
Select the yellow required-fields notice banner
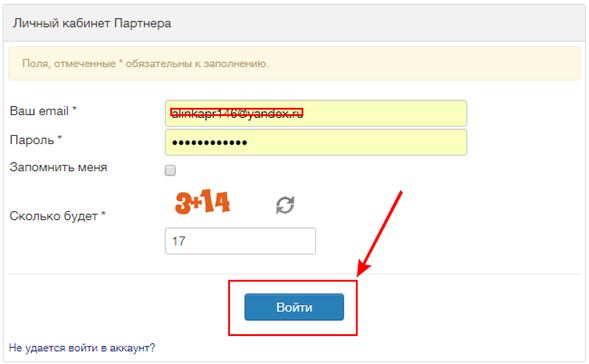(x=294, y=63)
